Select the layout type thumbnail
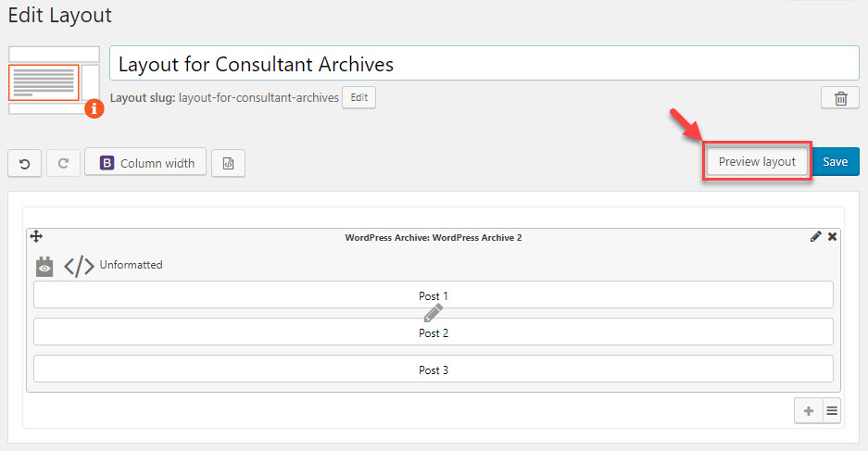This screenshot has height=451, width=868. click(54, 81)
